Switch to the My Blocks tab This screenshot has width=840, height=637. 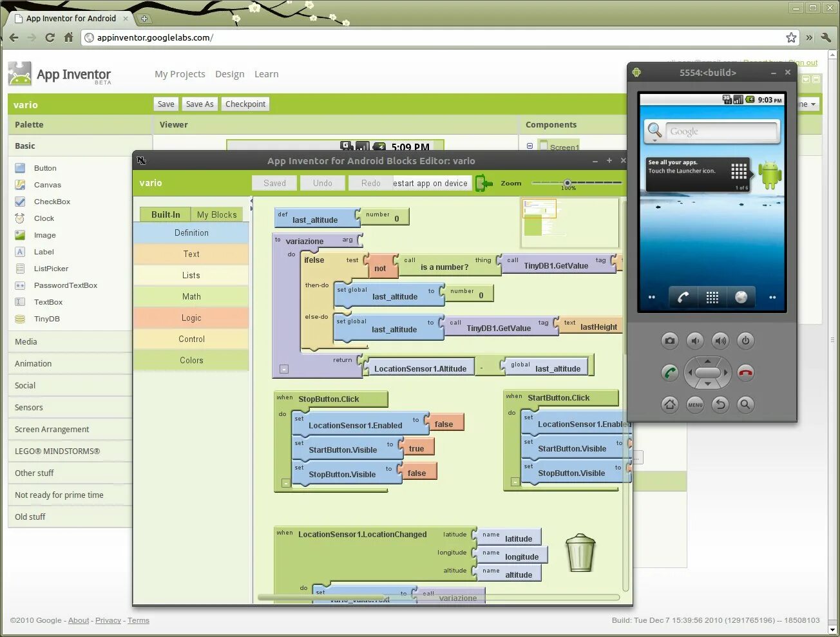[217, 214]
